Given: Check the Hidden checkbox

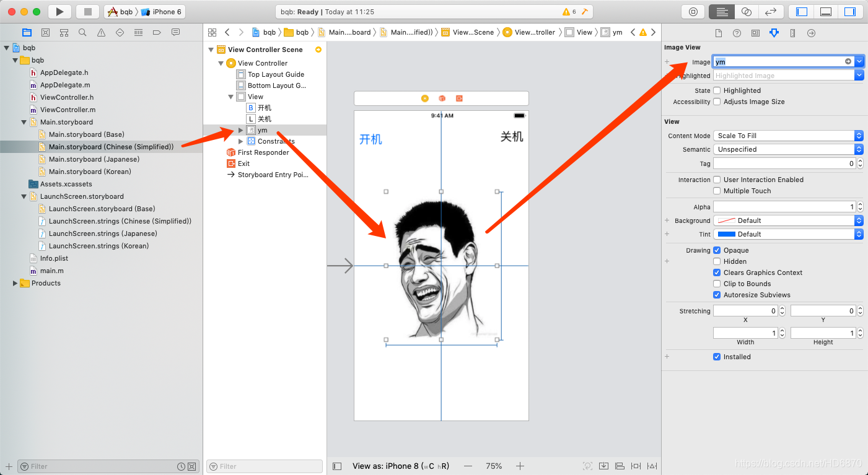Looking at the screenshot, I should tap(717, 261).
